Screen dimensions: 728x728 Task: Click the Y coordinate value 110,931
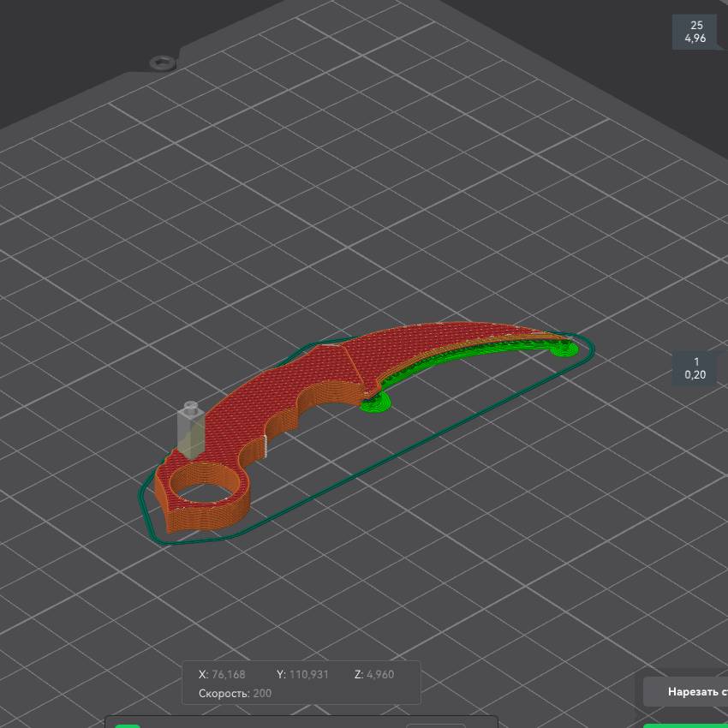point(308,674)
